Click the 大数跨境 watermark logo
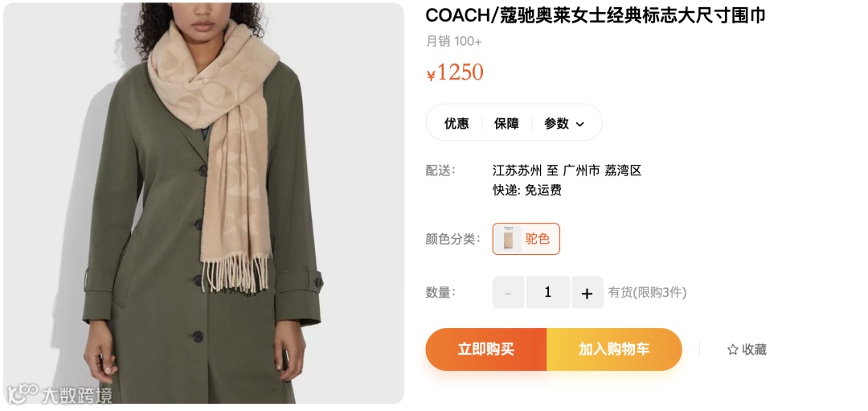 point(59,394)
